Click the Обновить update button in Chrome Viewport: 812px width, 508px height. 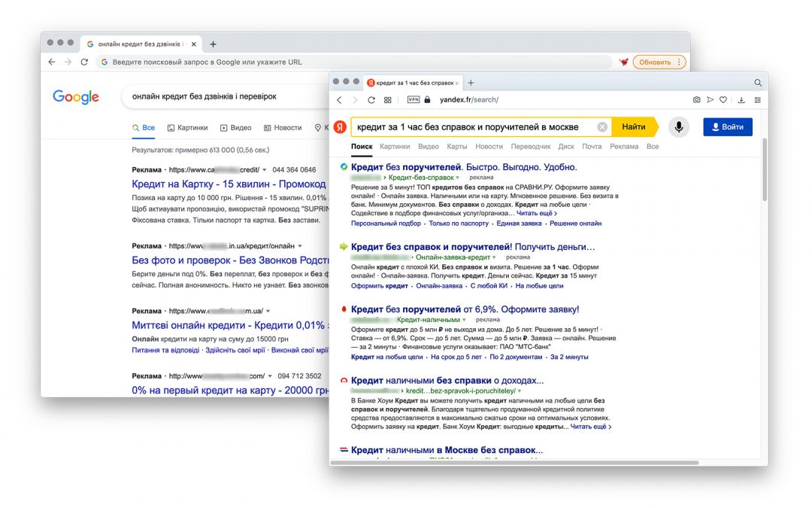[659, 62]
